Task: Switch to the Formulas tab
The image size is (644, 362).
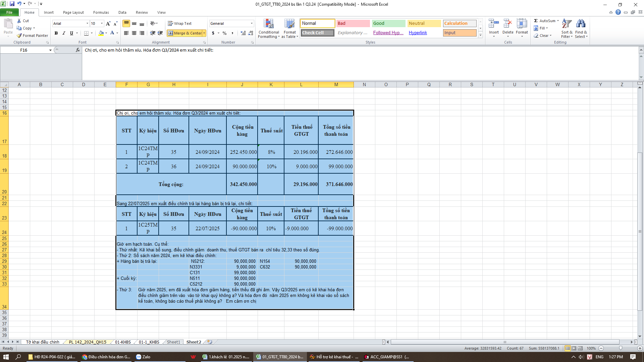Action: (101, 12)
